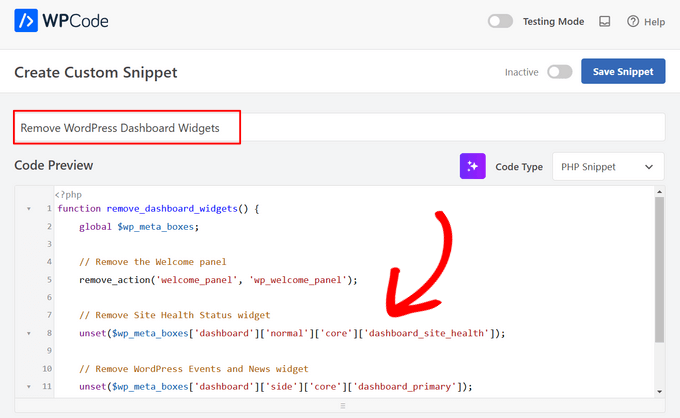Click the dashboard_site_health unset line
The height and width of the screenshot is (418, 680).
292,333
